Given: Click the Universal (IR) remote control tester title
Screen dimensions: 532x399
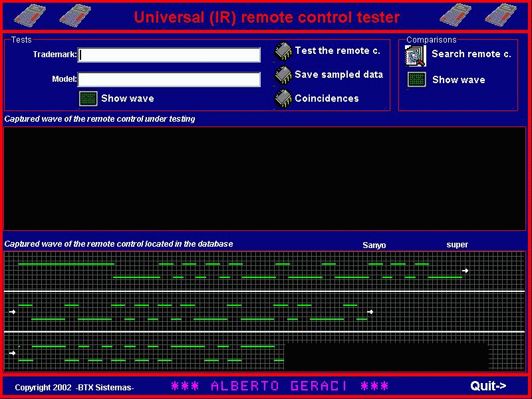Looking at the screenshot, I should tap(267, 17).
